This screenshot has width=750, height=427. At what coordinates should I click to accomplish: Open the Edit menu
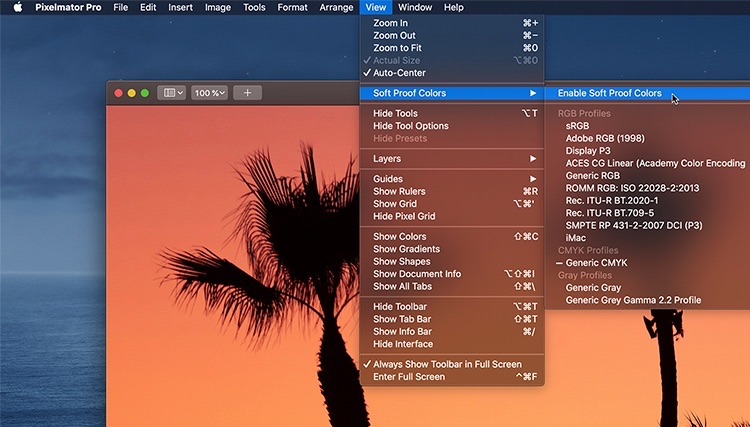pos(148,7)
